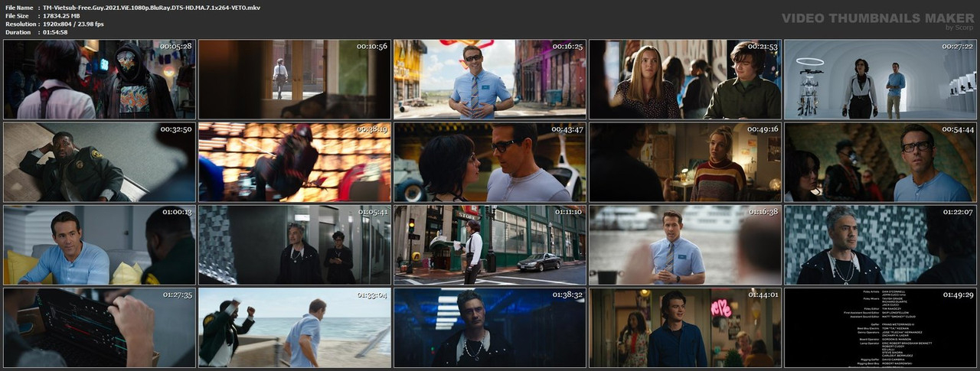980x371 pixels.
Task: Pick the frame at 01:22:07
Action: pos(880,245)
